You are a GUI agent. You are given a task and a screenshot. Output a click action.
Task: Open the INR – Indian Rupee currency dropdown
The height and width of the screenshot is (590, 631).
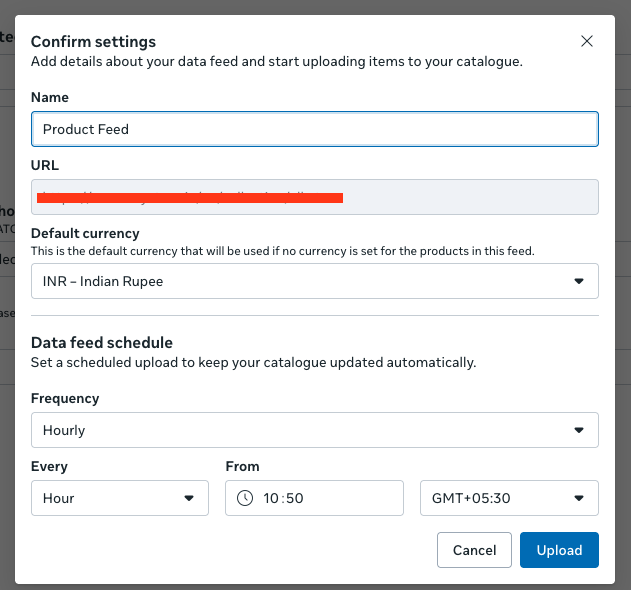point(314,281)
